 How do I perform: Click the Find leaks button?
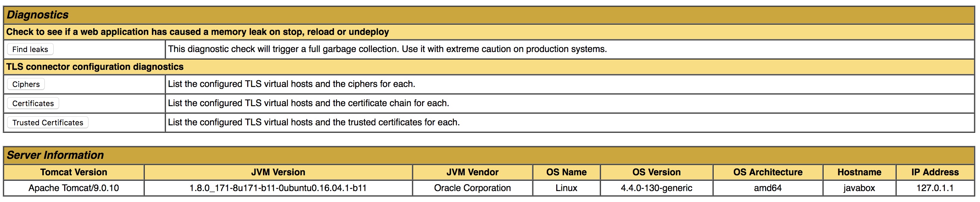pyautogui.click(x=30, y=49)
